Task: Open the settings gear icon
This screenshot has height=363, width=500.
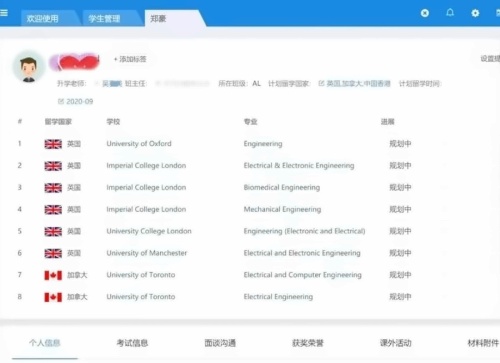Action: tap(475, 13)
